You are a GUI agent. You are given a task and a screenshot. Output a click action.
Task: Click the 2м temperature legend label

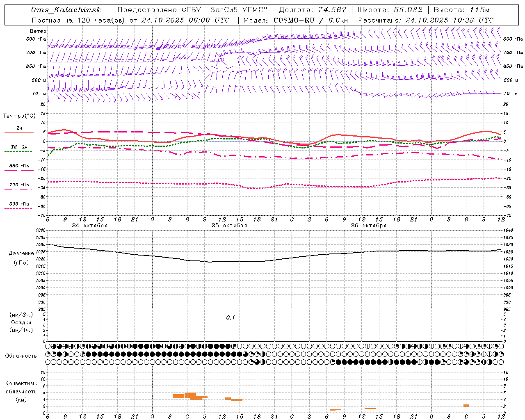click(x=19, y=128)
